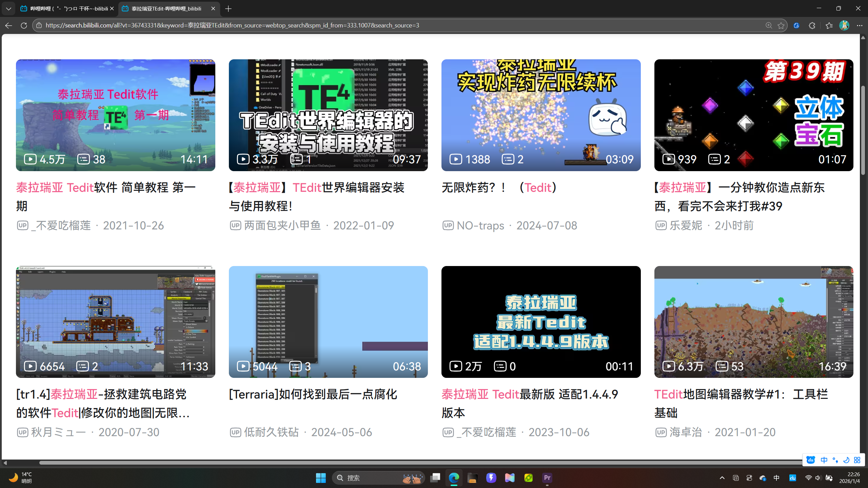This screenshot has width=868, height=488.
Task: Open the Edge profile avatar
Action: 844,25
